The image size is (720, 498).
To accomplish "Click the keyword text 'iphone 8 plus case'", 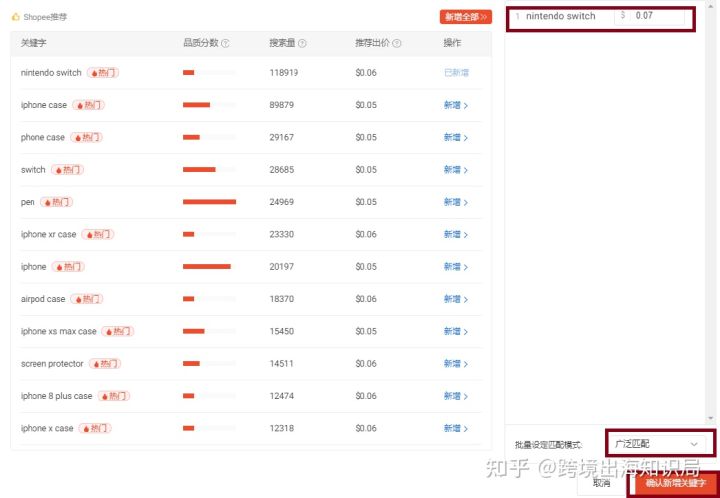I will pyautogui.click(x=56, y=396).
